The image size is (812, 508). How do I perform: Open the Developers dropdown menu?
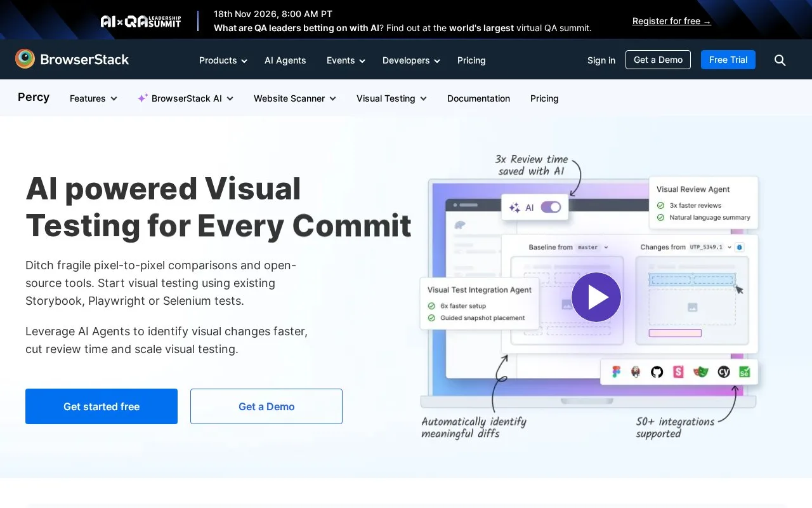(x=411, y=60)
